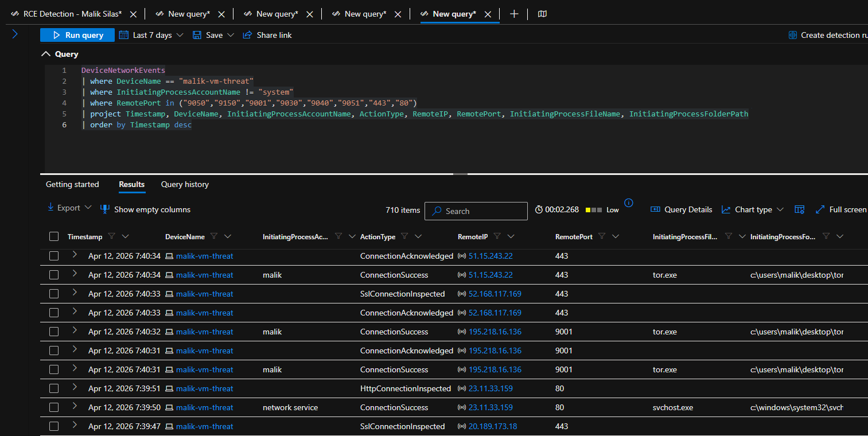The width and height of the screenshot is (868, 436).
Task: Click the query performance info icon
Action: [x=628, y=203]
